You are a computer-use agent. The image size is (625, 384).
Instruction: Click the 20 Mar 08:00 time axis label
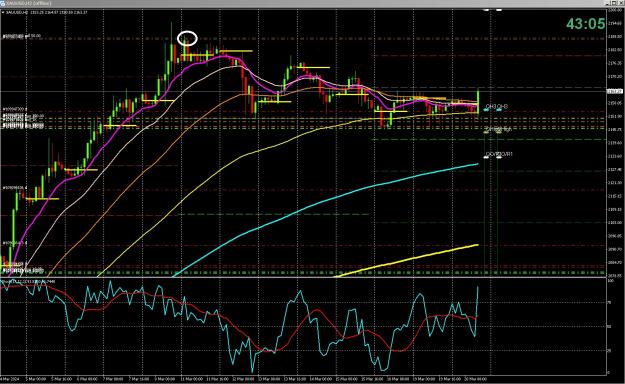477,378
